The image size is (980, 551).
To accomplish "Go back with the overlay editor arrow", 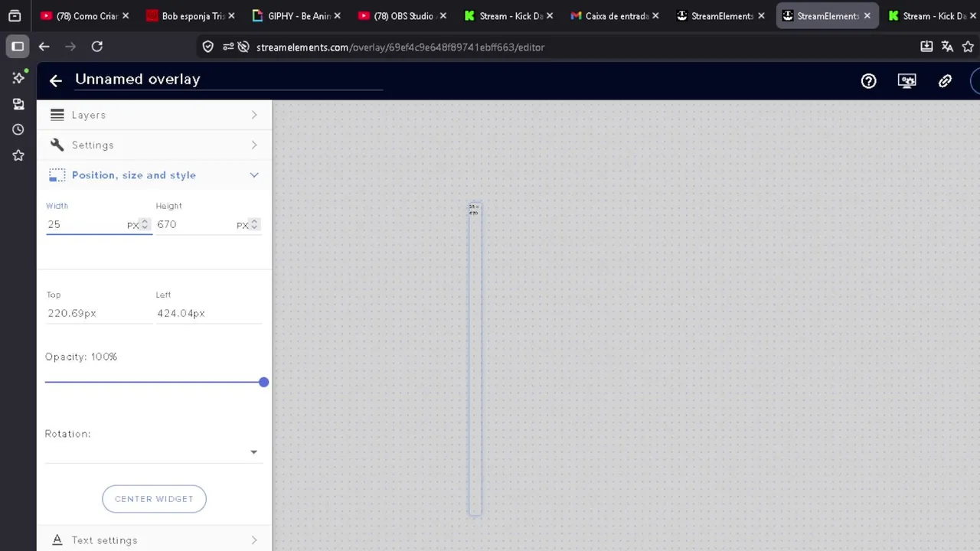I will coord(55,80).
